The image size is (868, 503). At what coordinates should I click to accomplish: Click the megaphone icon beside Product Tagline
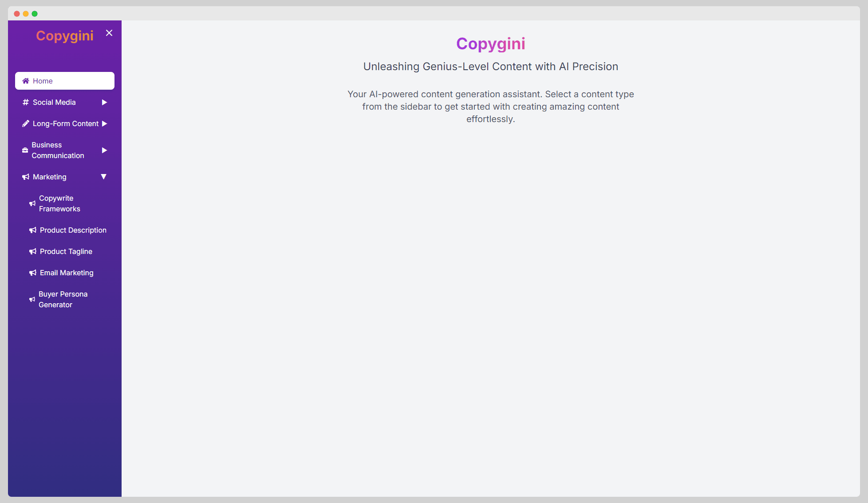click(33, 251)
